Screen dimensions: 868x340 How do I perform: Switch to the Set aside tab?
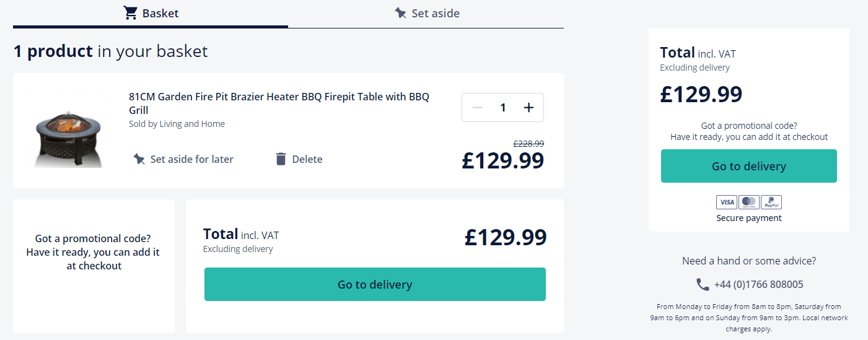click(x=426, y=14)
